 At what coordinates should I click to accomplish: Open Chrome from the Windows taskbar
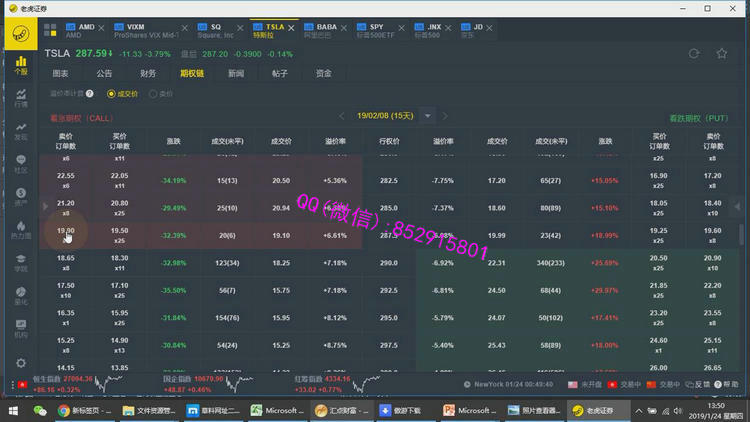click(64, 410)
